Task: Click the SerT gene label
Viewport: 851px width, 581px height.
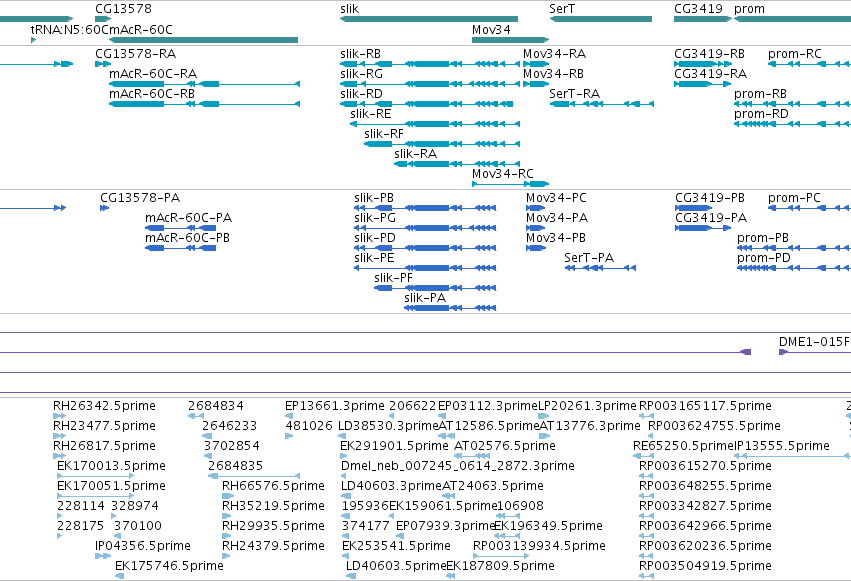Action: click(x=562, y=9)
